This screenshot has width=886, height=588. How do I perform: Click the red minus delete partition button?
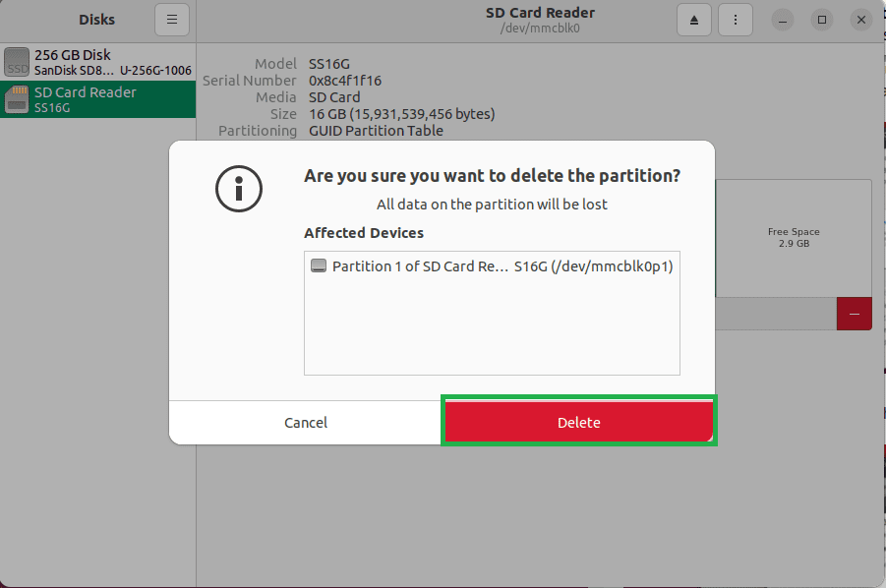coord(854,314)
